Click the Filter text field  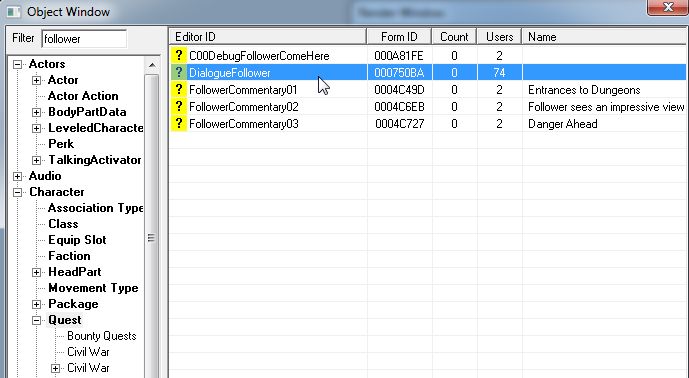pos(84,39)
